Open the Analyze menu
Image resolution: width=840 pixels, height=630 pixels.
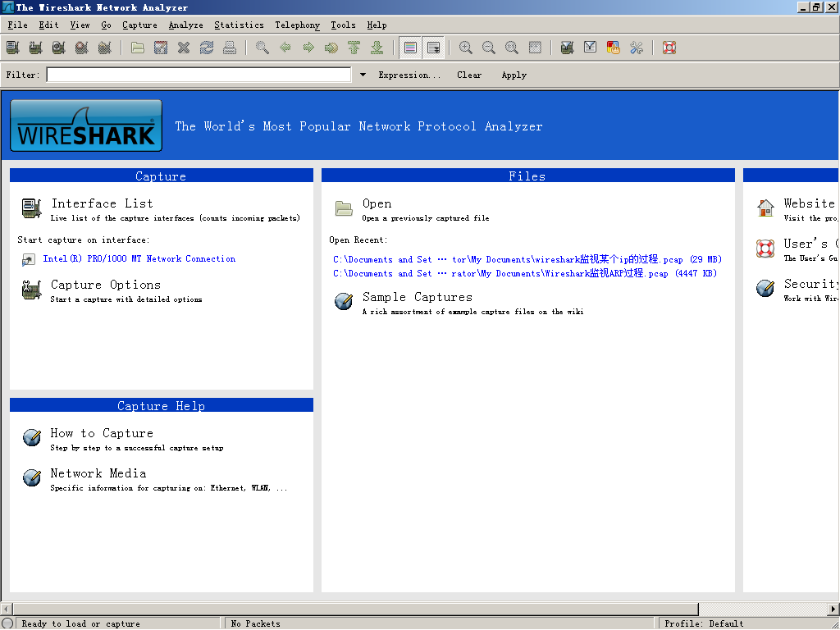pyautogui.click(x=186, y=25)
